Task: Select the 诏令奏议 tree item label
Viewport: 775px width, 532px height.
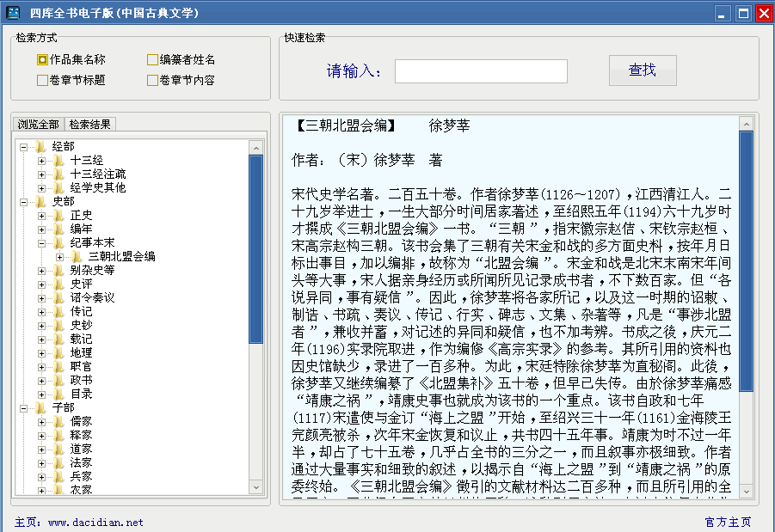Action: (92, 298)
